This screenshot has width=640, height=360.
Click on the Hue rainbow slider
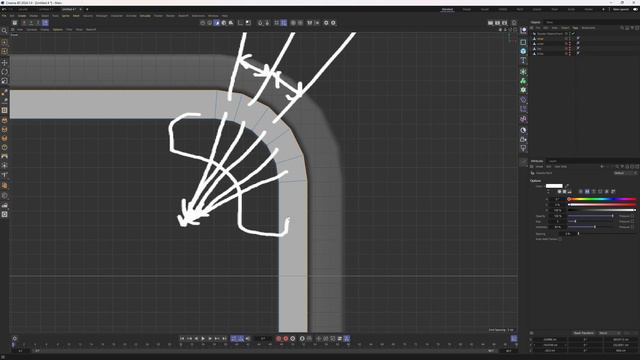click(602, 199)
